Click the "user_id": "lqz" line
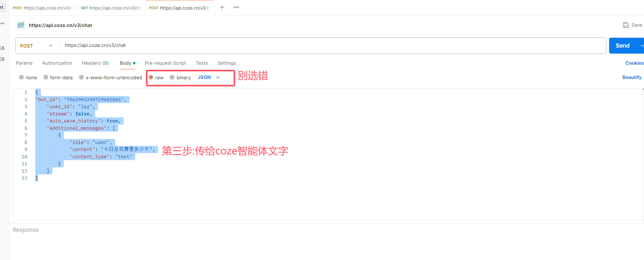 tap(71, 107)
